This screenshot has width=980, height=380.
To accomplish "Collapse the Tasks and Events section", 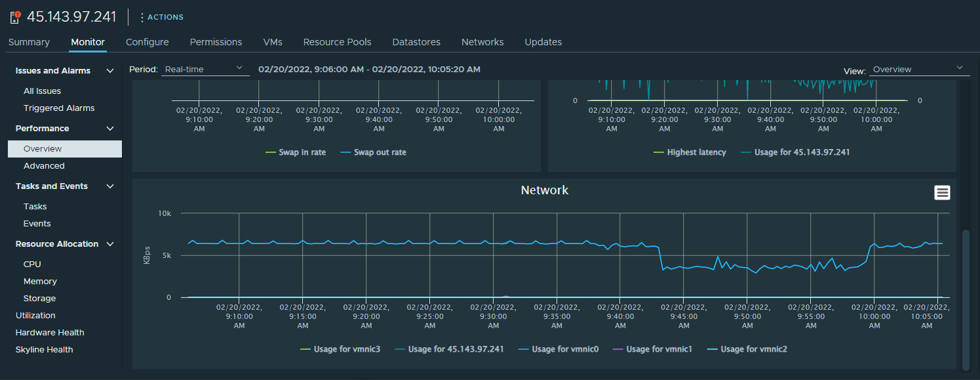I will pos(110,186).
